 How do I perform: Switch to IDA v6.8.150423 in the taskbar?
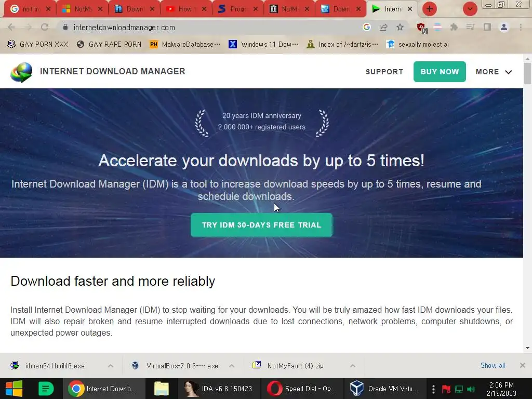pyautogui.click(x=219, y=389)
